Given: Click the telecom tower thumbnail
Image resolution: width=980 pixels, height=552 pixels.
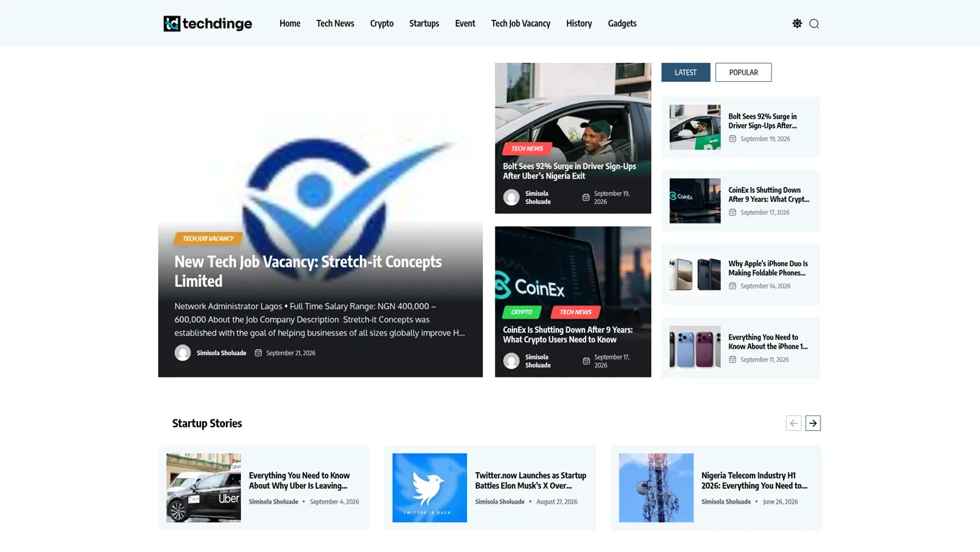Looking at the screenshot, I should (x=656, y=488).
